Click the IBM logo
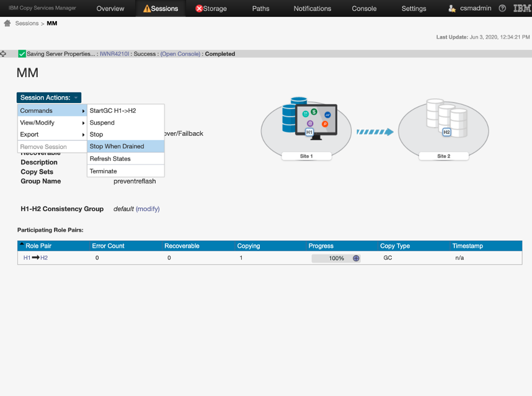 click(522, 9)
